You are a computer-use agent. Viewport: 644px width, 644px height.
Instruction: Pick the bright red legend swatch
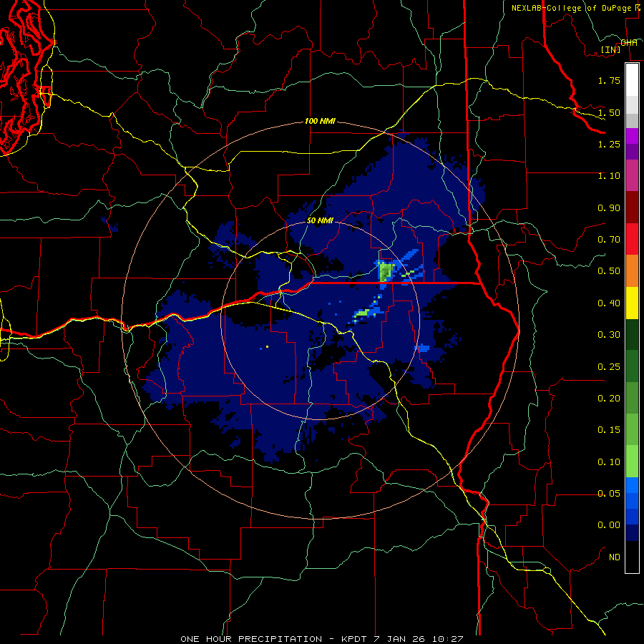pos(632,239)
